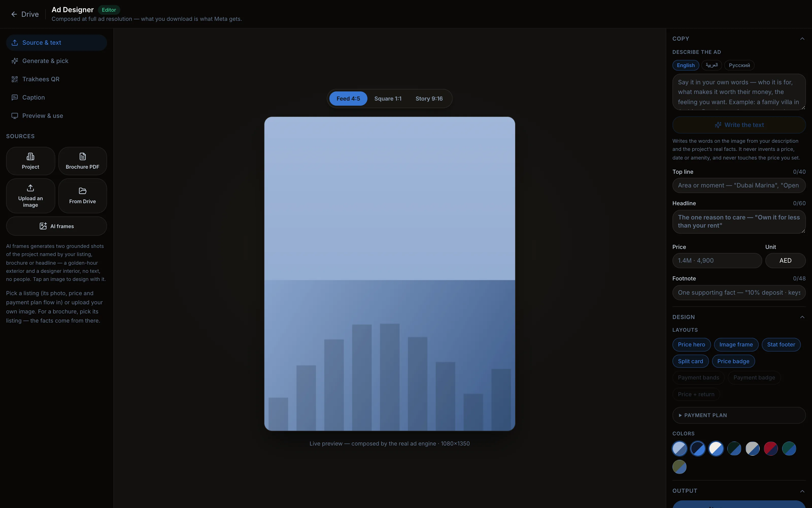
Task: Collapse the COPY section chevron
Action: (x=802, y=39)
